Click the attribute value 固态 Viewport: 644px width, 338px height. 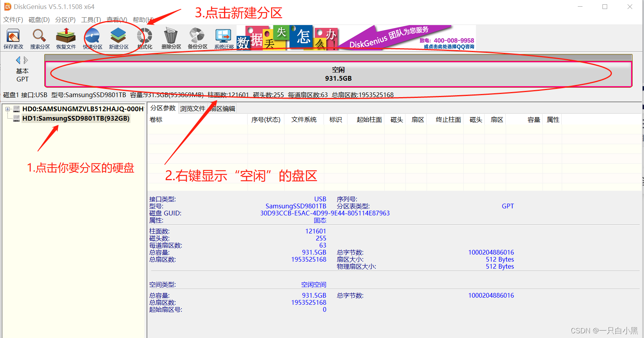320,220
